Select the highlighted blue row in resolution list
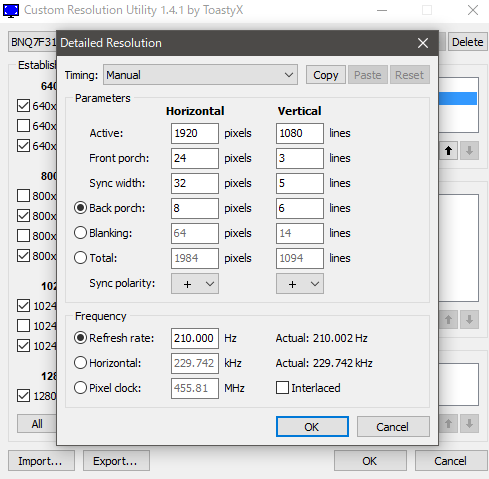Viewport: 489px width, 479px height. 458,99
